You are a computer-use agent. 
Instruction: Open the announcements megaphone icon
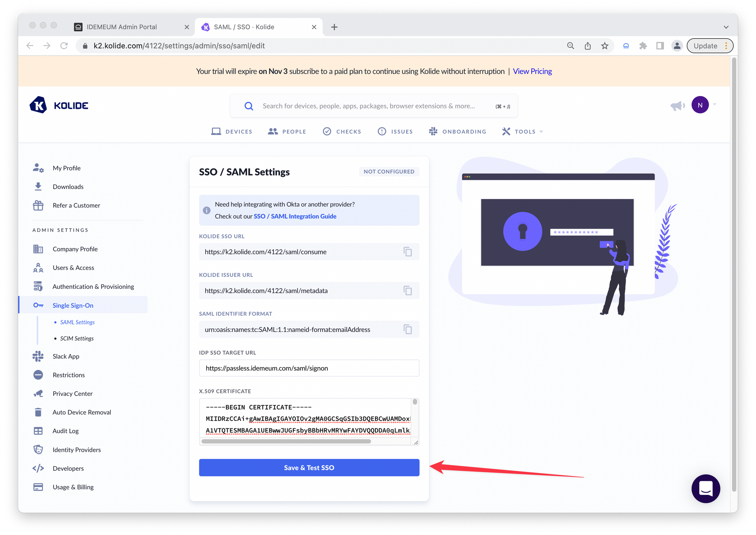pos(677,105)
